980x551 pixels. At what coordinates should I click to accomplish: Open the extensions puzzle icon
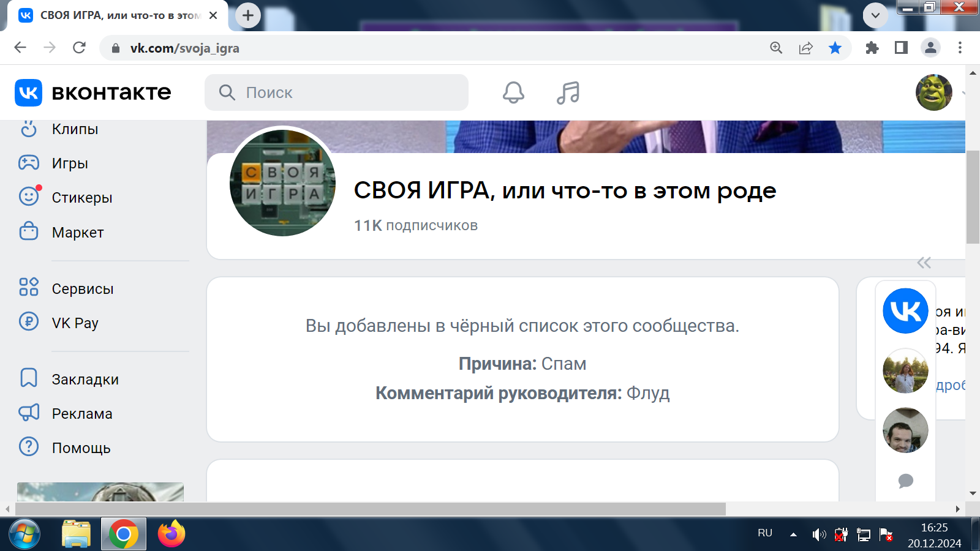pyautogui.click(x=872, y=48)
